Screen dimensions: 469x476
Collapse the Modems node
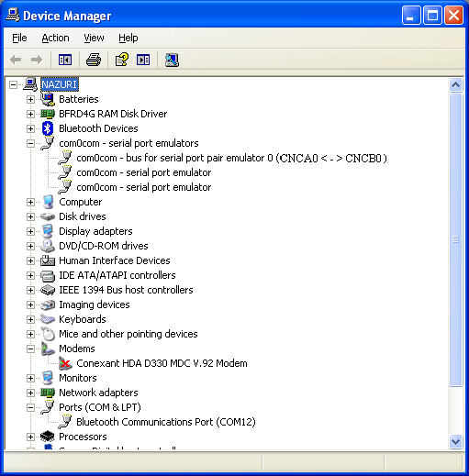(30, 349)
